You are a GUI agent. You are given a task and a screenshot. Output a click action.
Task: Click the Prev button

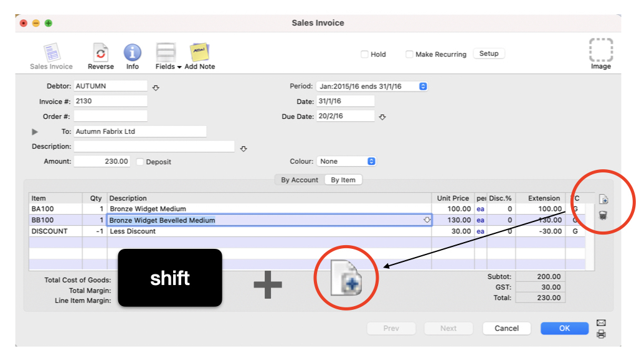pos(391,329)
